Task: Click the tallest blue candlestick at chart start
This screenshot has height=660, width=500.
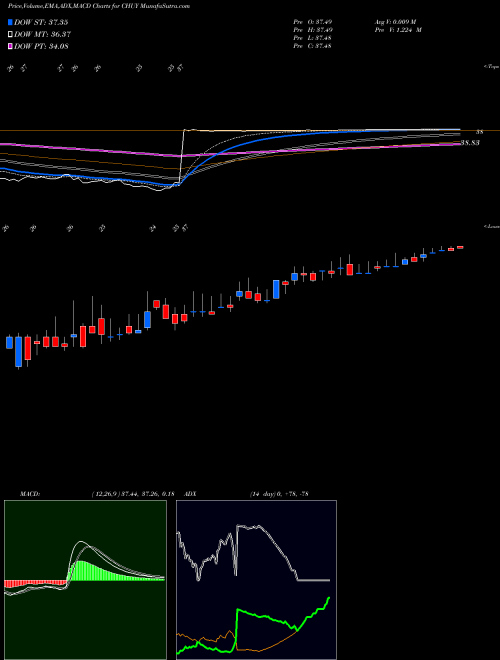Action: [x=19, y=351]
